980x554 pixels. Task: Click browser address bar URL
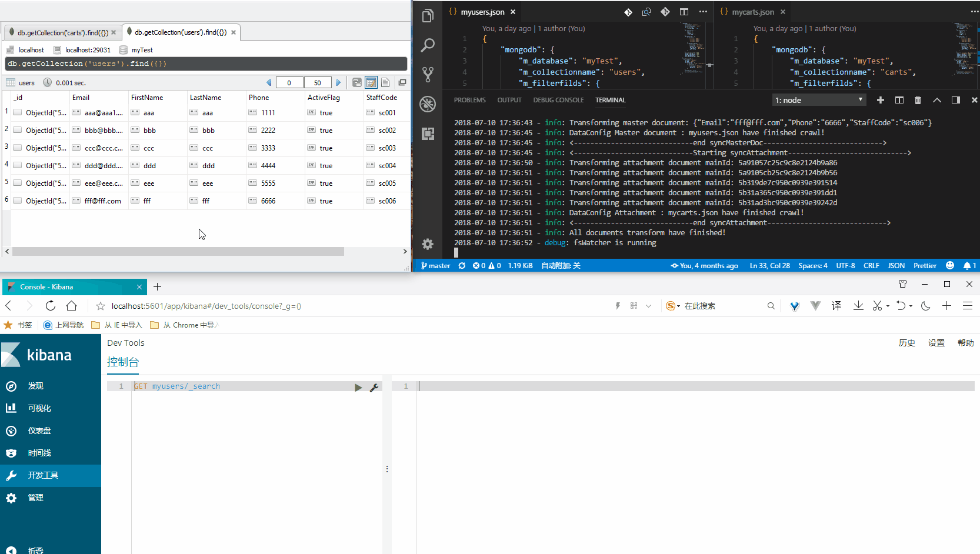(x=206, y=306)
